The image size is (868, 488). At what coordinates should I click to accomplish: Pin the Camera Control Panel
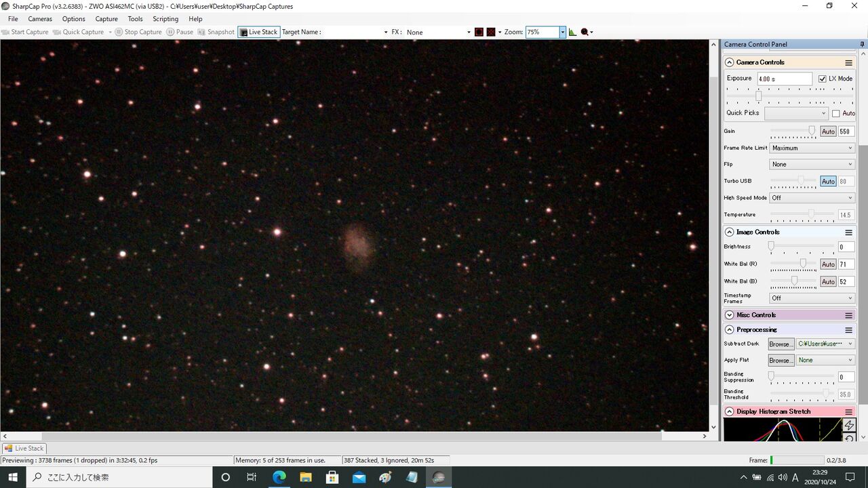click(x=862, y=44)
